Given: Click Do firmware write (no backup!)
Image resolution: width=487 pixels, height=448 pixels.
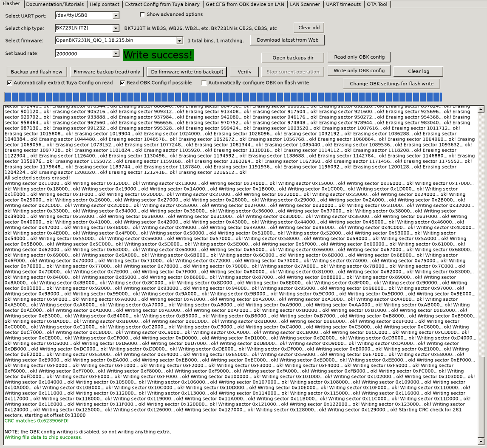Looking at the screenshot, I should (x=187, y=72).
